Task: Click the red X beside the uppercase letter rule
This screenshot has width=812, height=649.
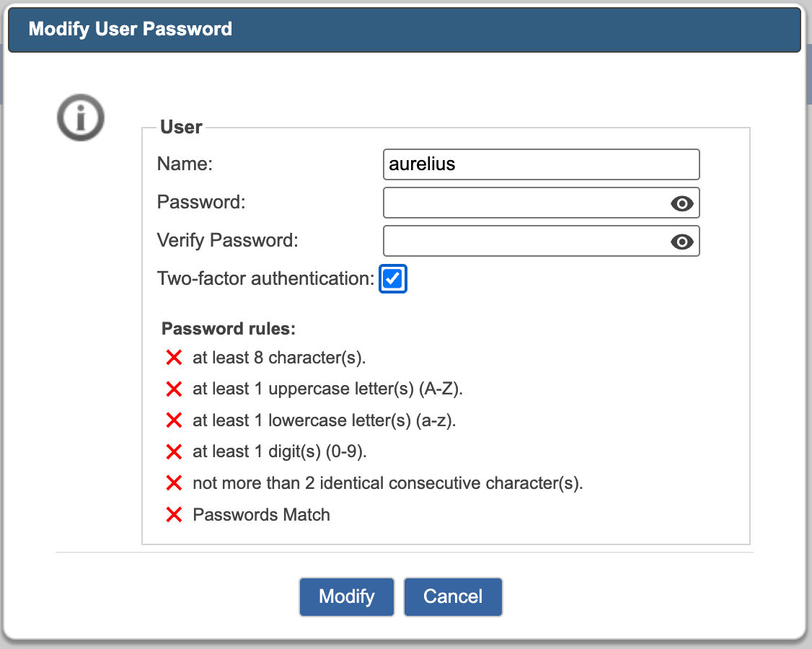Action: click(x=174, y=389)
